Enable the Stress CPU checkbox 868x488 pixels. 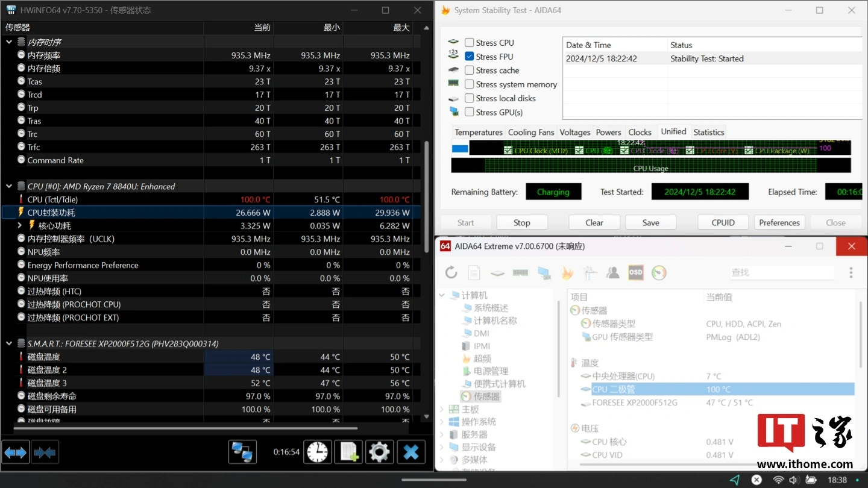pos(469,43)
